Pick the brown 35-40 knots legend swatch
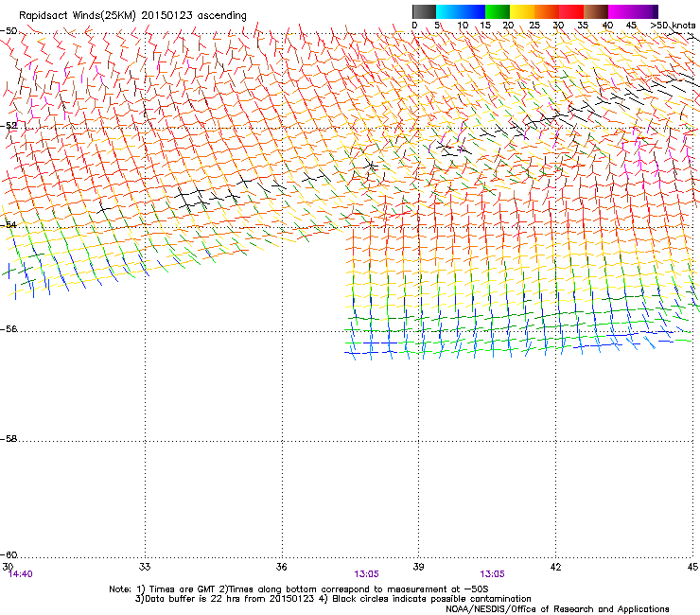Image resolution: width=700 pixels, height=615 pixels. [x=596, y=11]
